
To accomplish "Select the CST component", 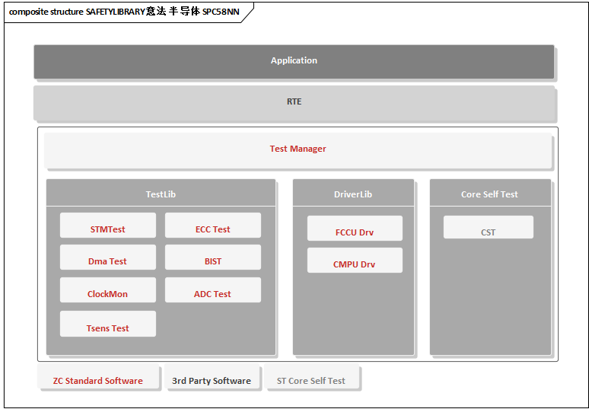I will click(x=488, y=227).
